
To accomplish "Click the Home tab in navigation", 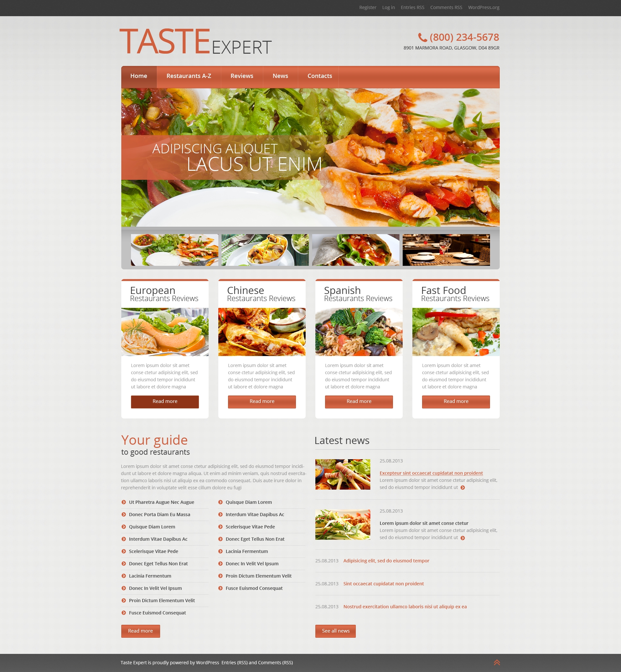I will [139, 76].
